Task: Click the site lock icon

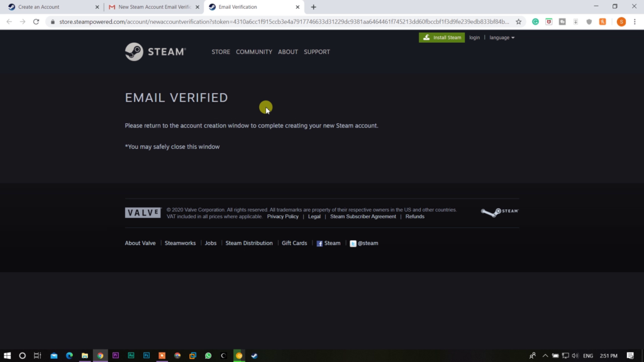Action: (53, 22)
